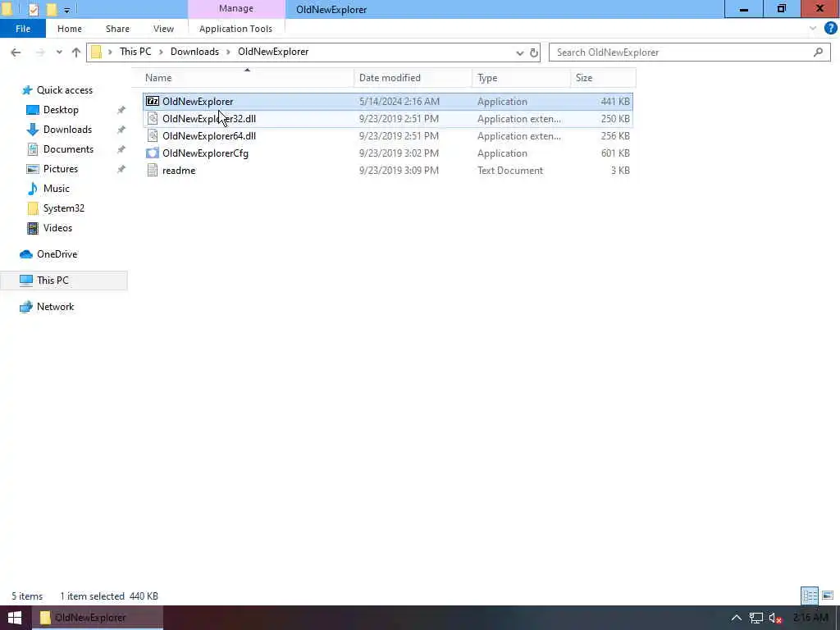840x630 pixels.
Task: Click the readme file name
Action: 179,171
